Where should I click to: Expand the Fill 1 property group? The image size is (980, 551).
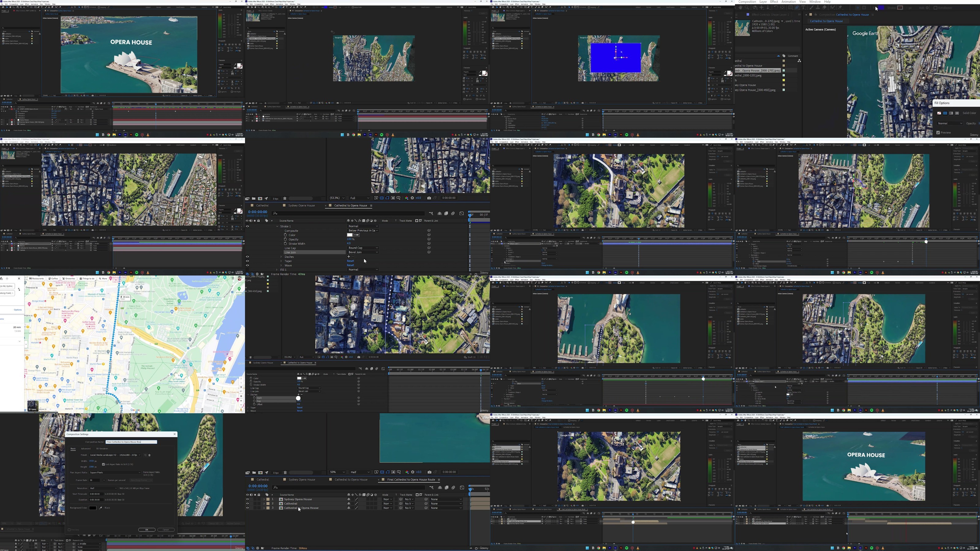click(277, 270)
